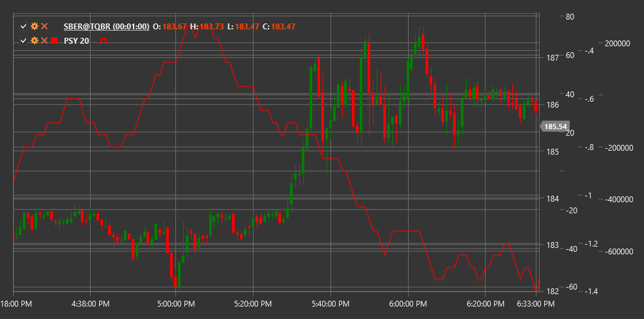The height and width of the screenshot is (319, 644).
Task: Click the 187 price axis label
Action: click(x=553, y=57)
